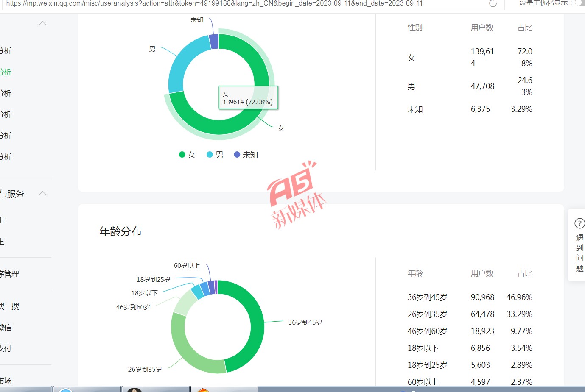Collapse the 与服务 sidebar section

point(42,193)
